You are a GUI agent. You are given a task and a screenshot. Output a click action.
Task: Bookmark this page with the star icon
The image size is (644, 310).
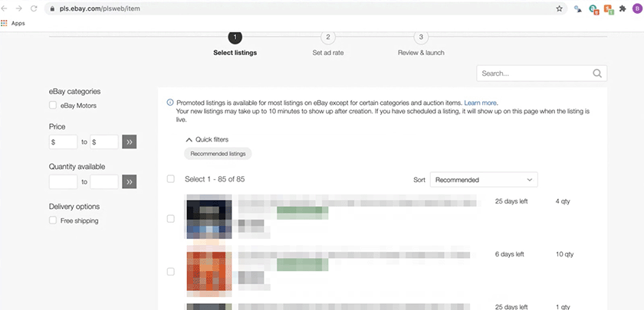pyautogui.click(x=559, y=8)
